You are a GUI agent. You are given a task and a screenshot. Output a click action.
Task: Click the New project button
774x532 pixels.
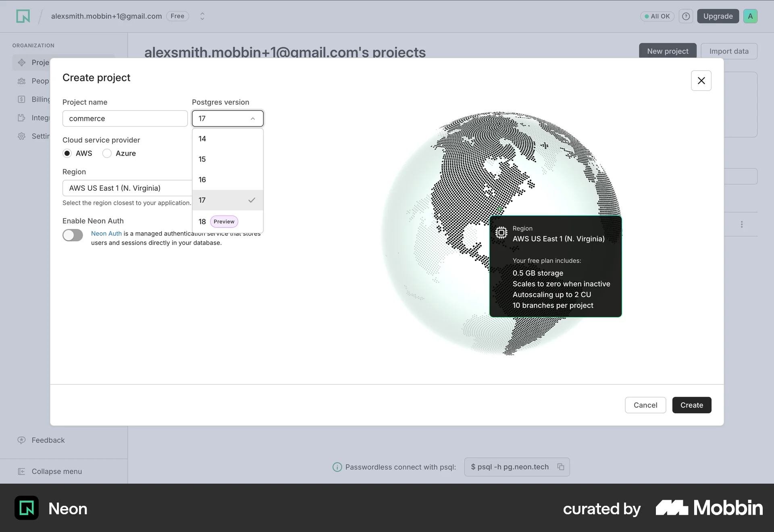click(668, 51)
